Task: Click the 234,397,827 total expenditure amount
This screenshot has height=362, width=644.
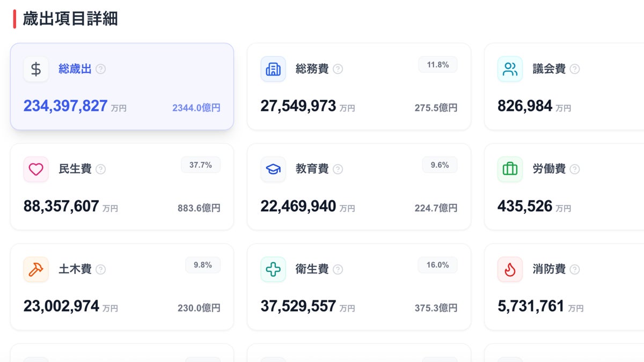Action: point(65,106)
